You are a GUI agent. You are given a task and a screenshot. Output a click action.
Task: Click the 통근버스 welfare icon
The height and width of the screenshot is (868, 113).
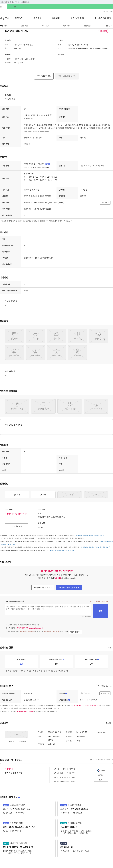(x=14, y=336)
